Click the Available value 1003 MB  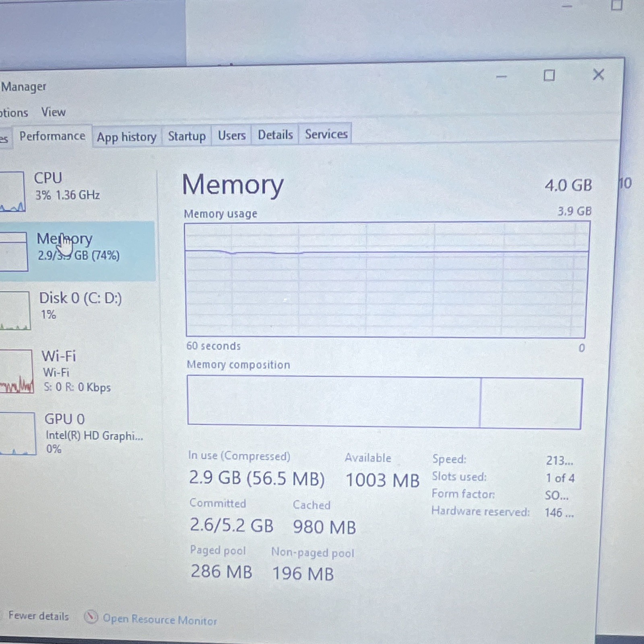382,480
